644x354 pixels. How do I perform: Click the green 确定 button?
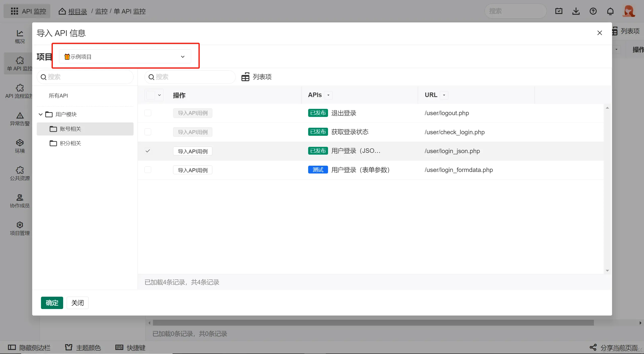(52, 303)
